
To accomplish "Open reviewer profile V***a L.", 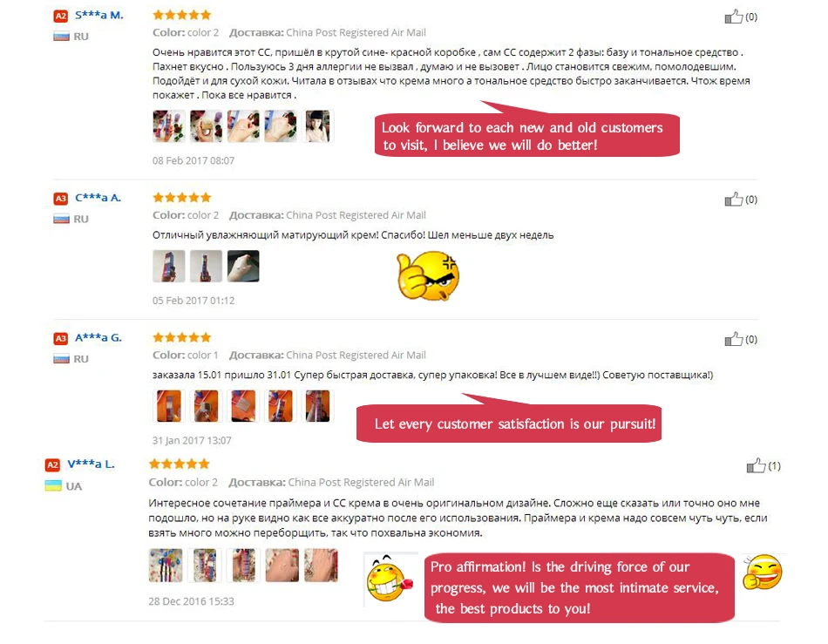I will pyautogui.click(x=91, y=464).
